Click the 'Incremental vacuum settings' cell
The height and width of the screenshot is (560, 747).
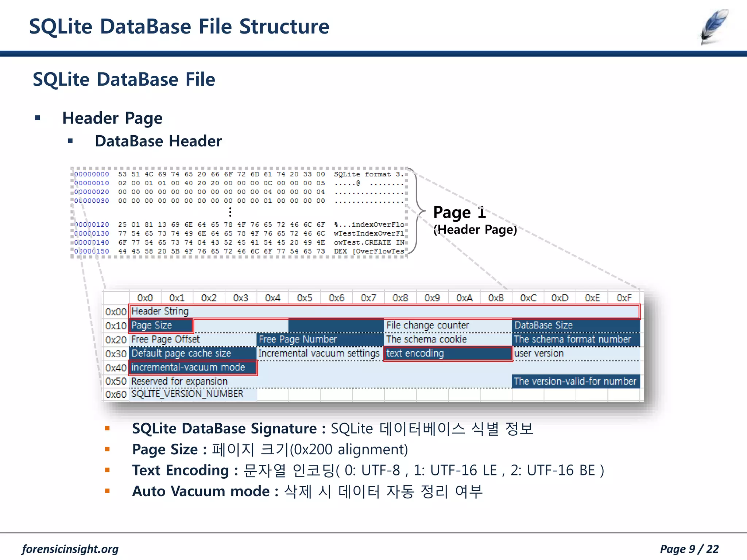[320, 353]
